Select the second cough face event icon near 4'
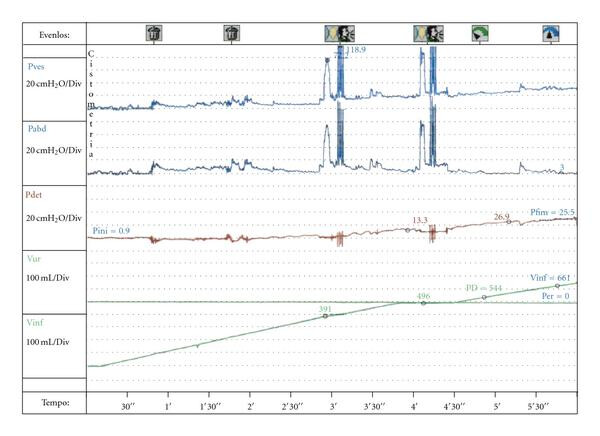Viewport: 600px width, 436px height. tap(435, 34)
